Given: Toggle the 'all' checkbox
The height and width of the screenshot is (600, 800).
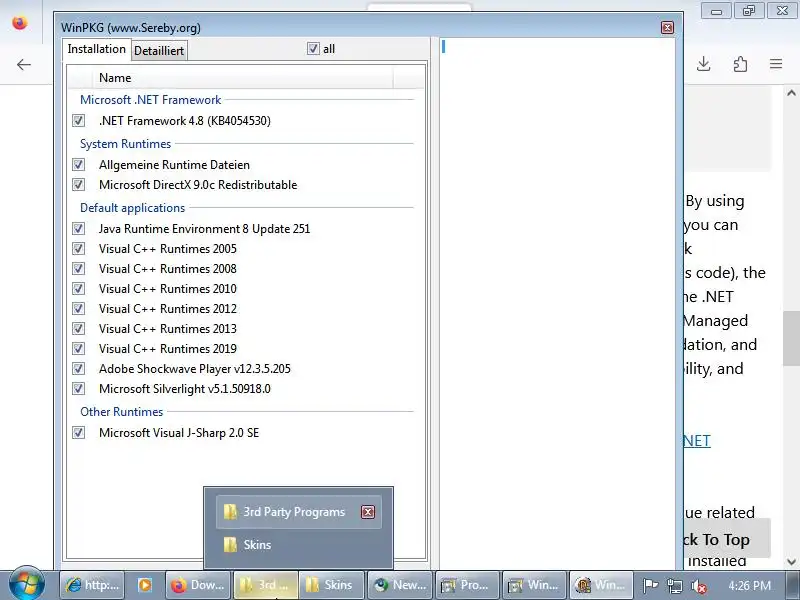Looking at the screenshot, I should coord(313,48).
